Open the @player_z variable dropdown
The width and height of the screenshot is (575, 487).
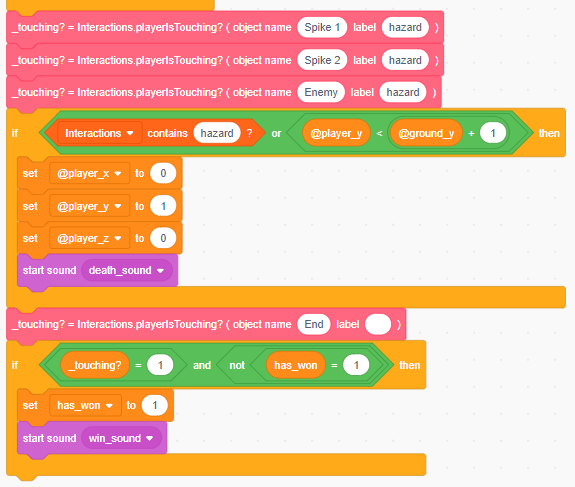point(89,238)
